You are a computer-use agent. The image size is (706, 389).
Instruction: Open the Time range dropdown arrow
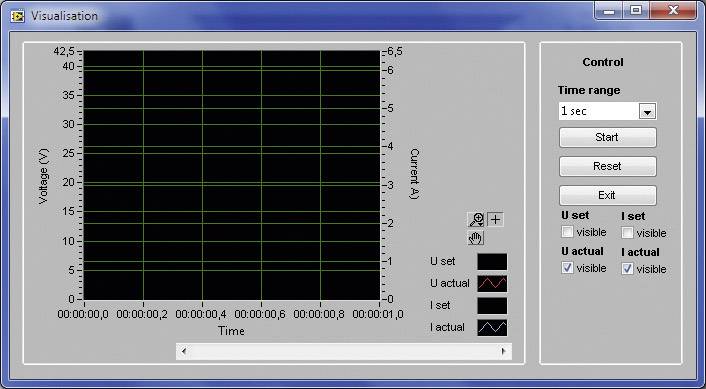click(x=647, y=112)
